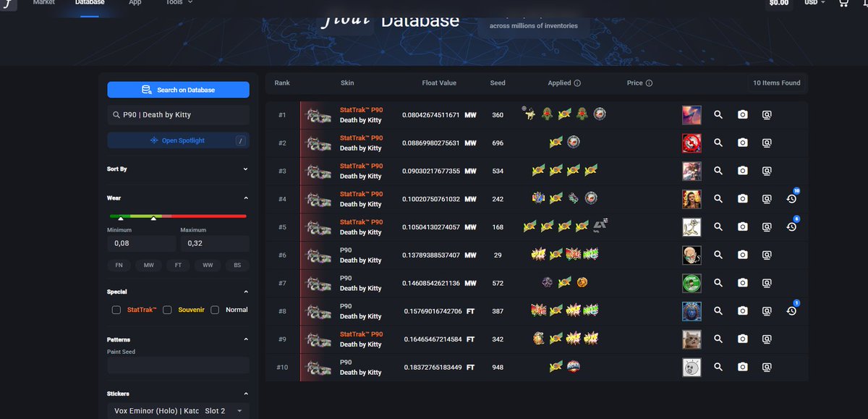Open screenshot camera for rank #10 row

coord(742,367)
